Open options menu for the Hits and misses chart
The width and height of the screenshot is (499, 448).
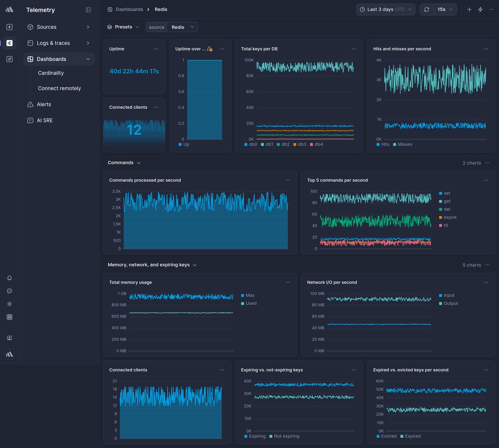tap(486, 49)
